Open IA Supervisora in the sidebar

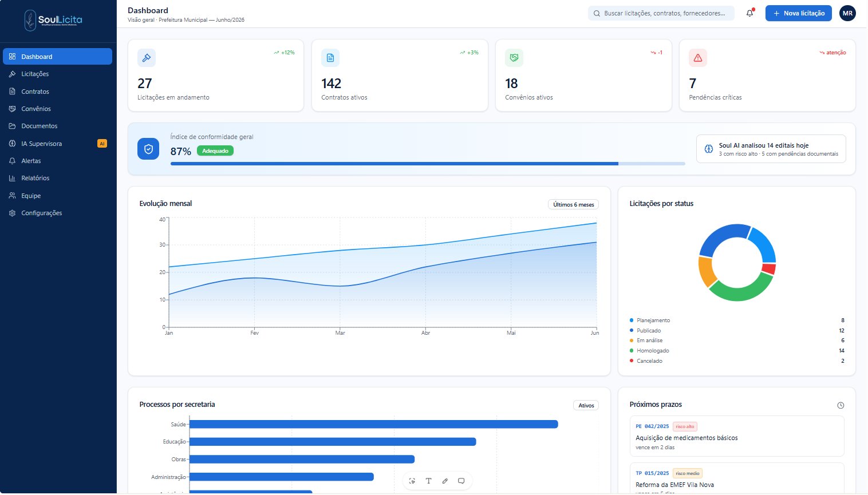click(x=57, y=144)
